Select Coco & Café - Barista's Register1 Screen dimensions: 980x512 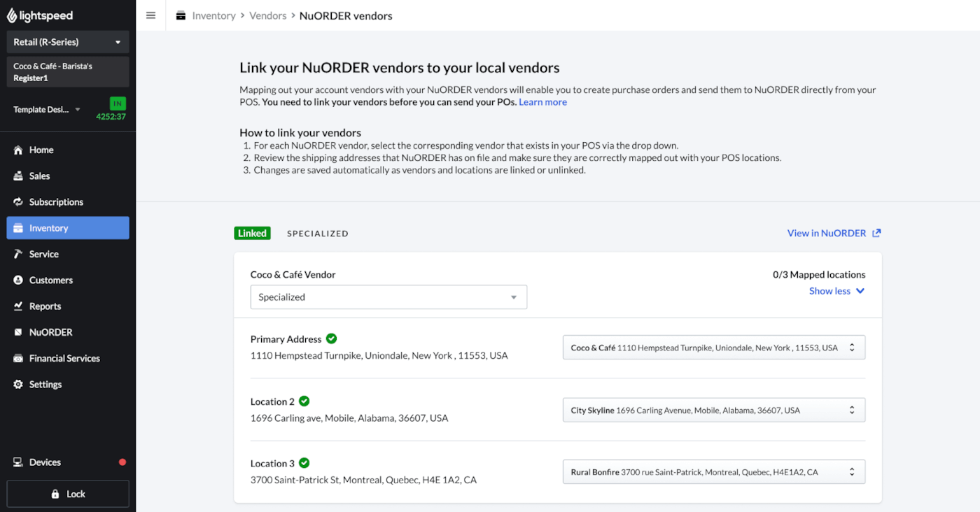click(x=68, y=72)
